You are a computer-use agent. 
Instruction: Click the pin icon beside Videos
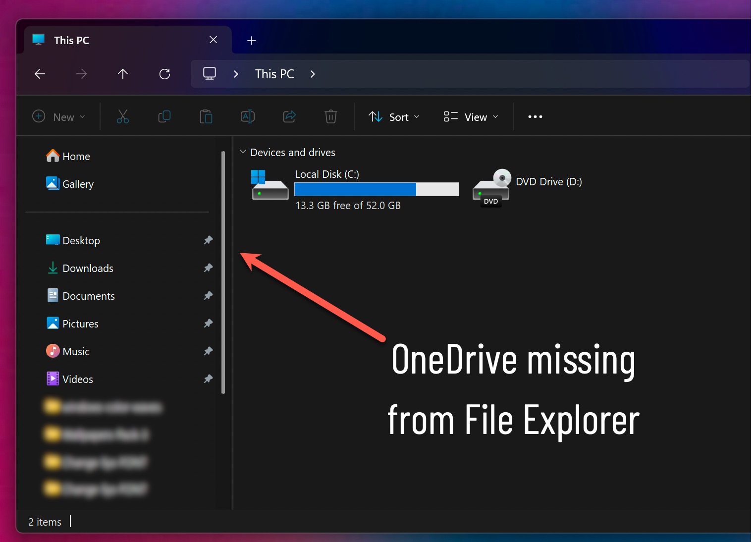[x=209, y=379]
